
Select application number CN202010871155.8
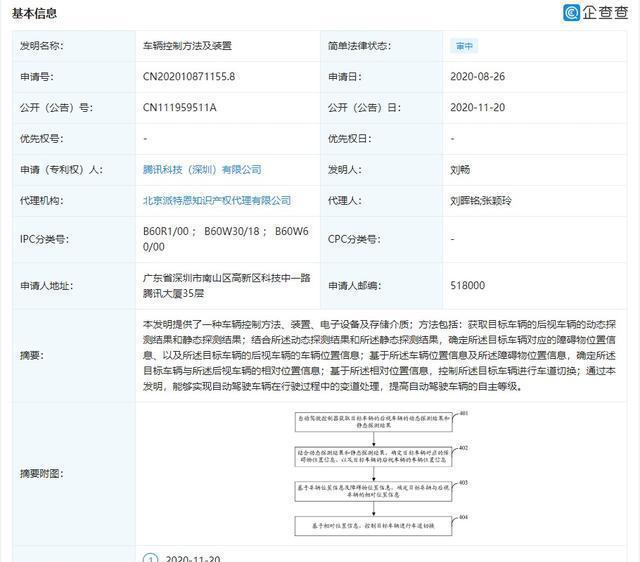pyautogui.click(x=189, y=77)
